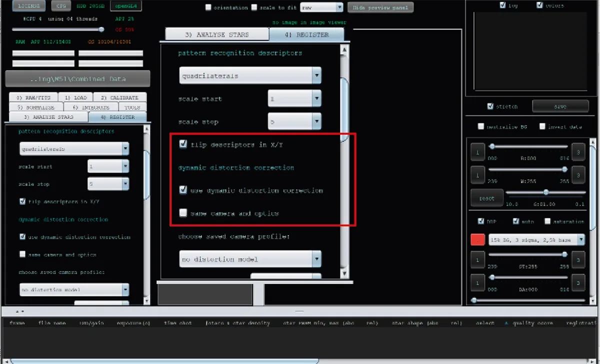Viewport: 600px width, 364px height.
Task: Open the raw image mode dropdown at top
Action: 321,7
